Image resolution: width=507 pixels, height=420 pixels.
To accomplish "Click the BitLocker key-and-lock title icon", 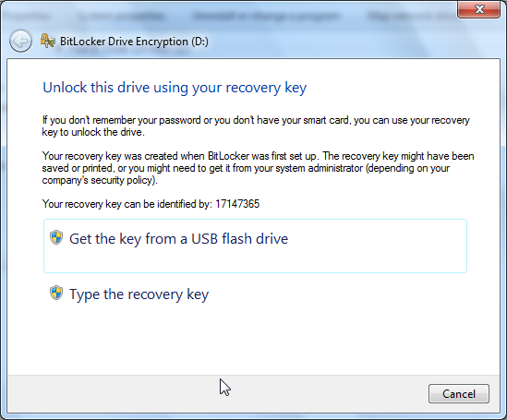I will [x=47, y=41].
